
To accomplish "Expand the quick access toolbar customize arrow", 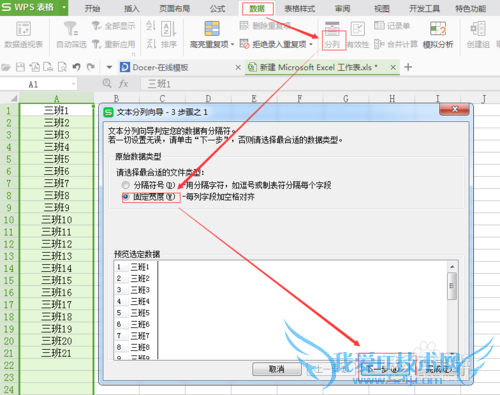I will 109,68.
